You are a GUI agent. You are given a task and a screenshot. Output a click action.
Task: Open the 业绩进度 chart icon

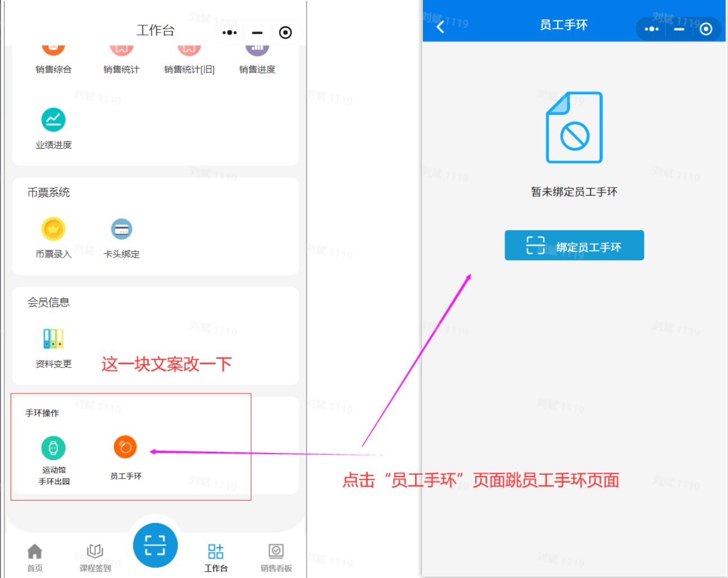coord(53,120)
